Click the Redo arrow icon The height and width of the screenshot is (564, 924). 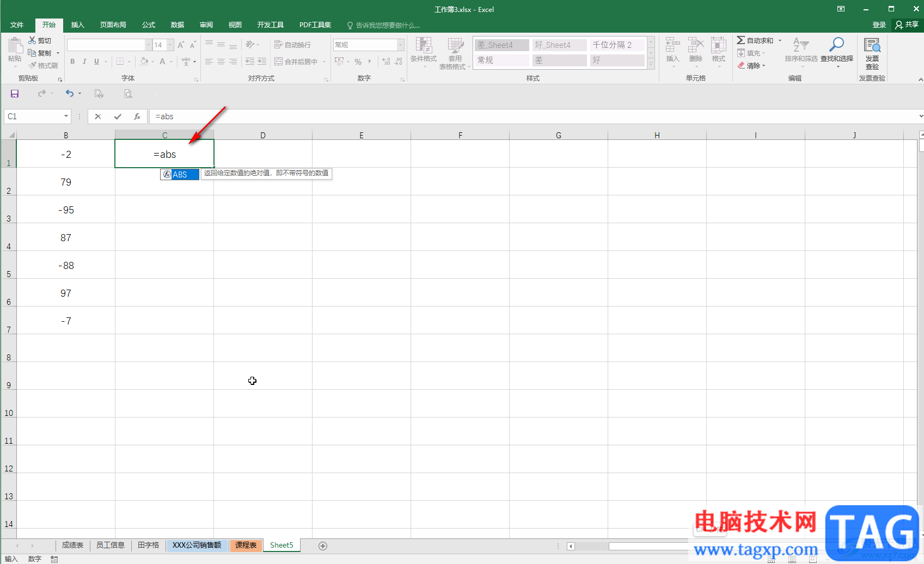point(41,94)
